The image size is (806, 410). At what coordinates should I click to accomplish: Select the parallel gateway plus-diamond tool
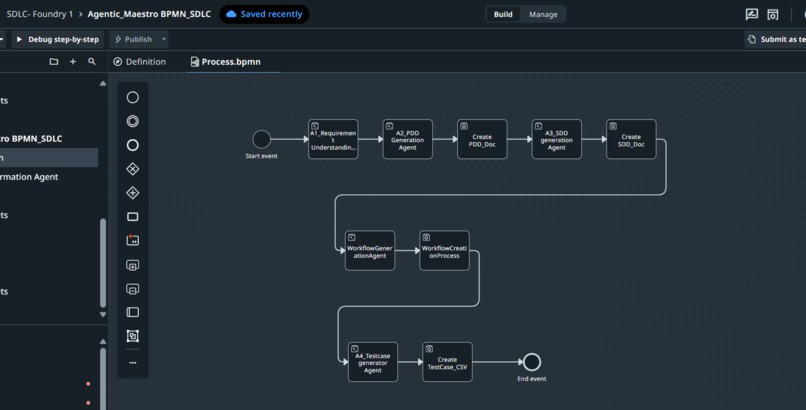click(x=133, y=193)
